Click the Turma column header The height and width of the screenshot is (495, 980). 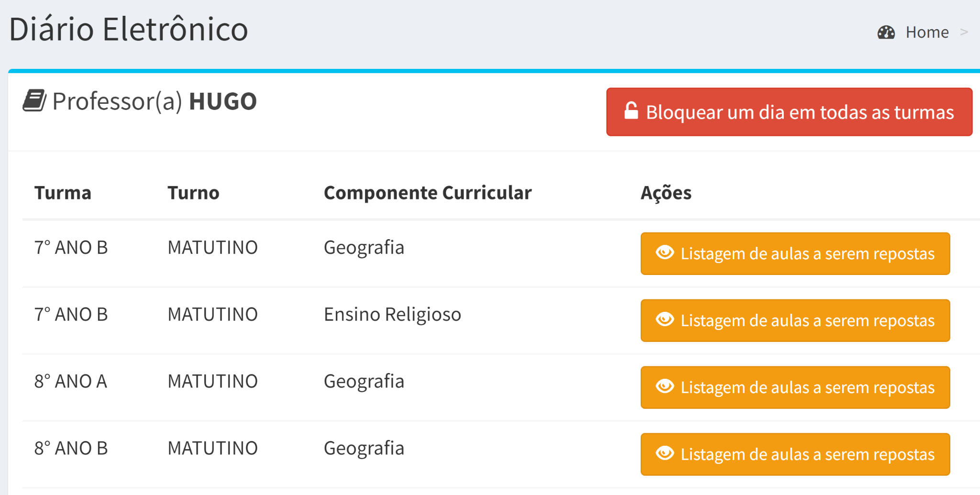[x=63, y=193]
